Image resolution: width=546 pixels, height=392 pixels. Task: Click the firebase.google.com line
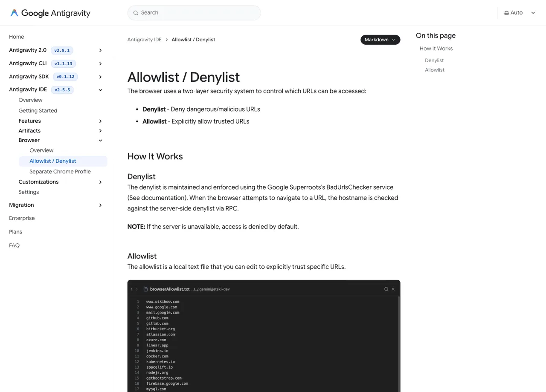[x=167, y=383]
